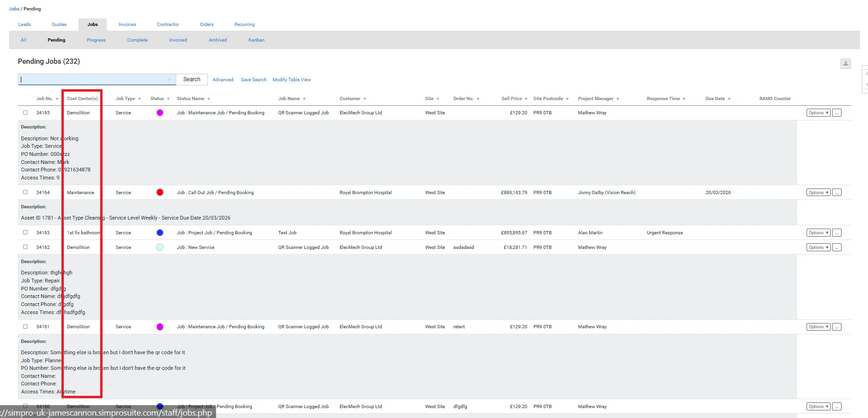
Task: Switch to the Contractor tab
Action: point(168,25)
